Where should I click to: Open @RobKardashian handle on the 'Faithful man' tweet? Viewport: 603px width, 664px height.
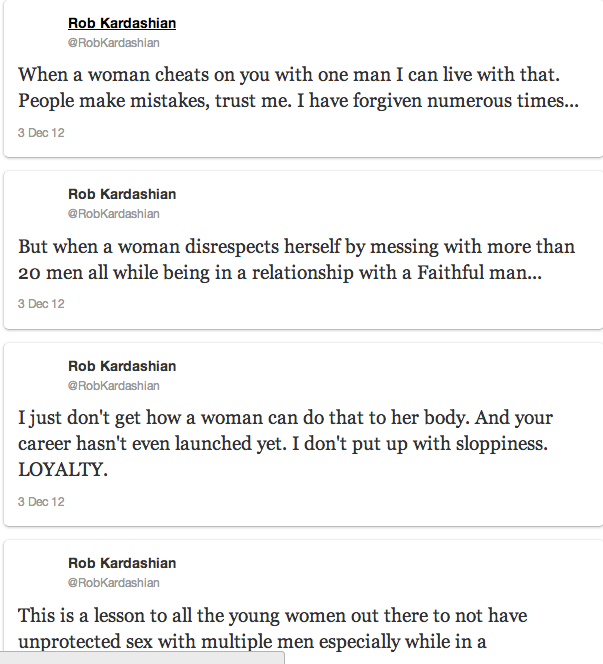(x=113, y=214)
